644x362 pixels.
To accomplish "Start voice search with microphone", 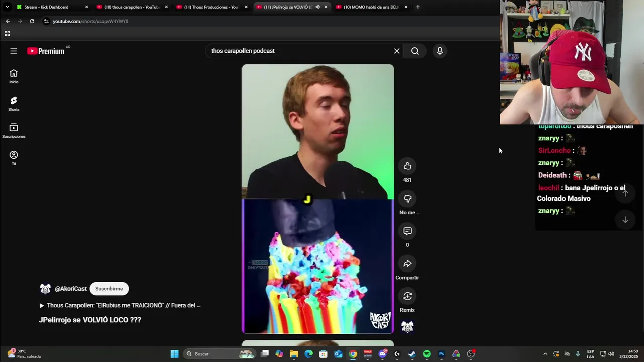I will [440, 51].
